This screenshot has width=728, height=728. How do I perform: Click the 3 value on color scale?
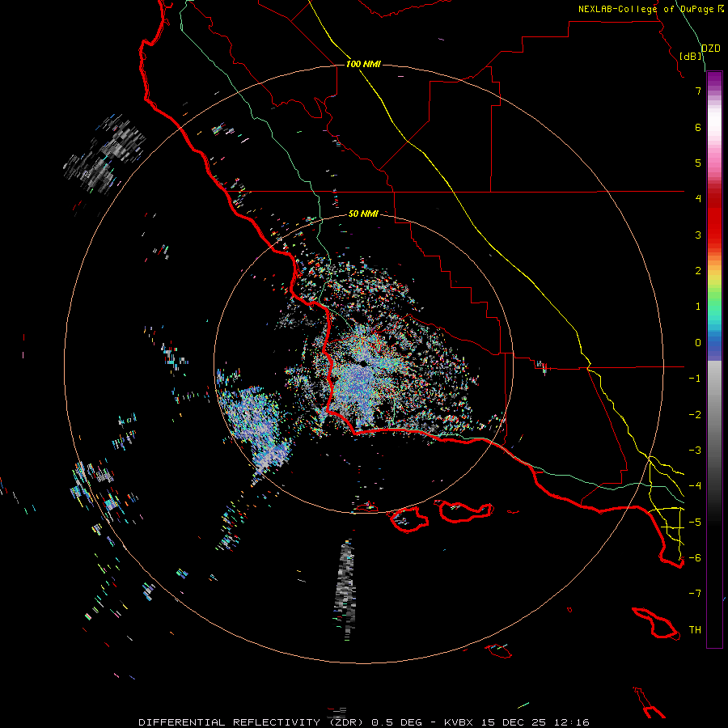pos(698,235)
